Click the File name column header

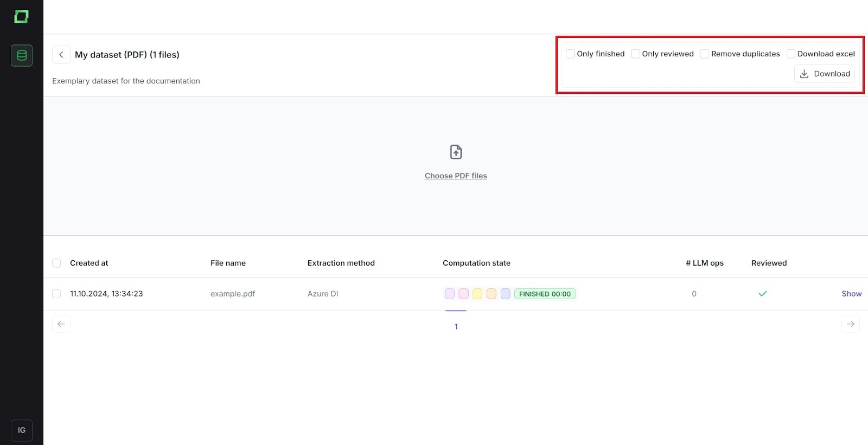(x=228, y=263)
